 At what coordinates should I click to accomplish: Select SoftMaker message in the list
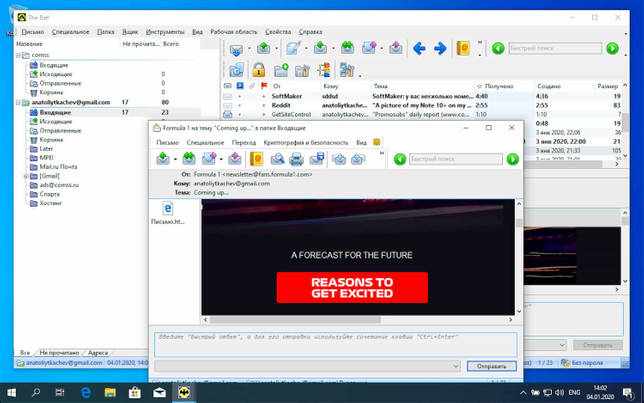(x=424, y=96)
